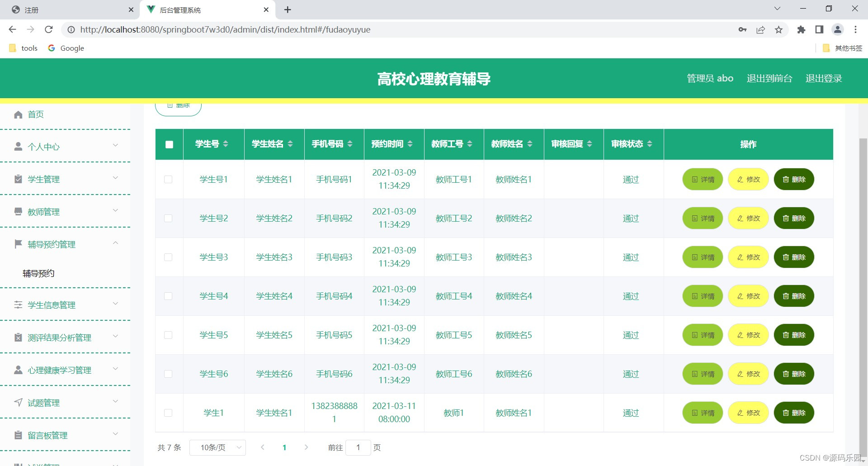Select page 1 in the pagination
The image size is (868, 466).
click(284, 447)
